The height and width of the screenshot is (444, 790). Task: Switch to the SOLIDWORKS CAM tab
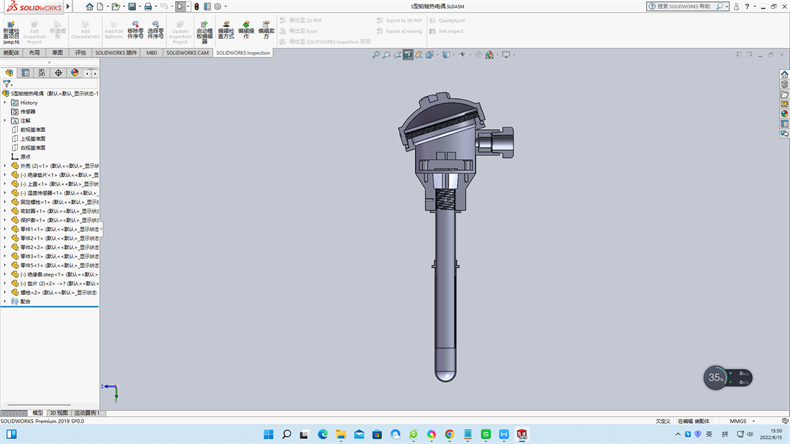click(188, 53)
